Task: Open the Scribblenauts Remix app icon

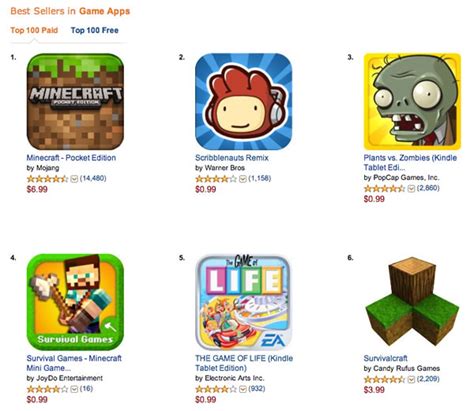Action: pos(244,102)
